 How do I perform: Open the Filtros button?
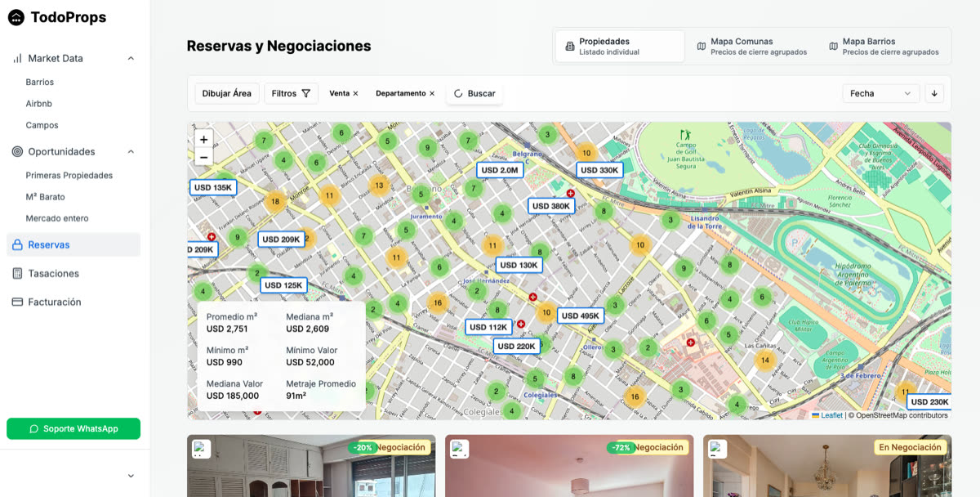tap(291, 94)
